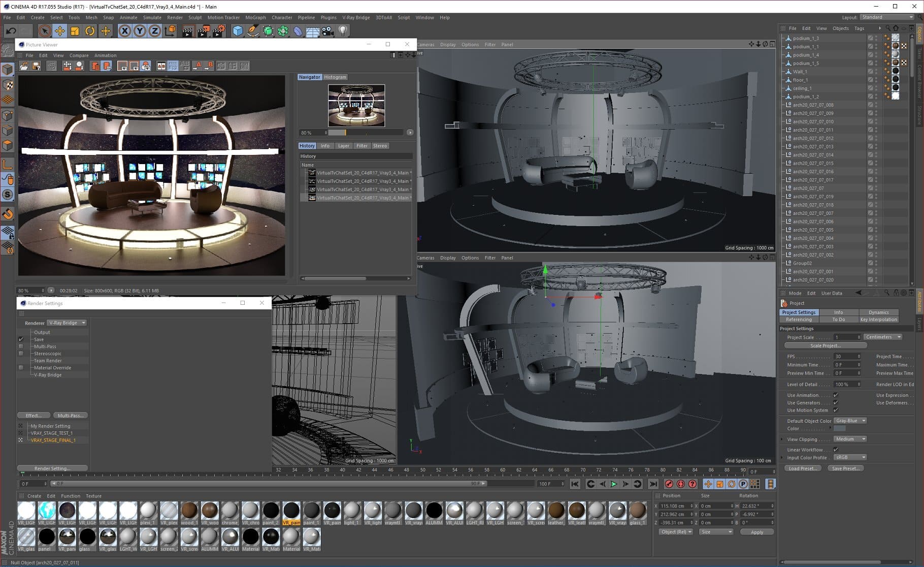Open the Renderer V-Ray Bridge dropdown

[67, 323]
